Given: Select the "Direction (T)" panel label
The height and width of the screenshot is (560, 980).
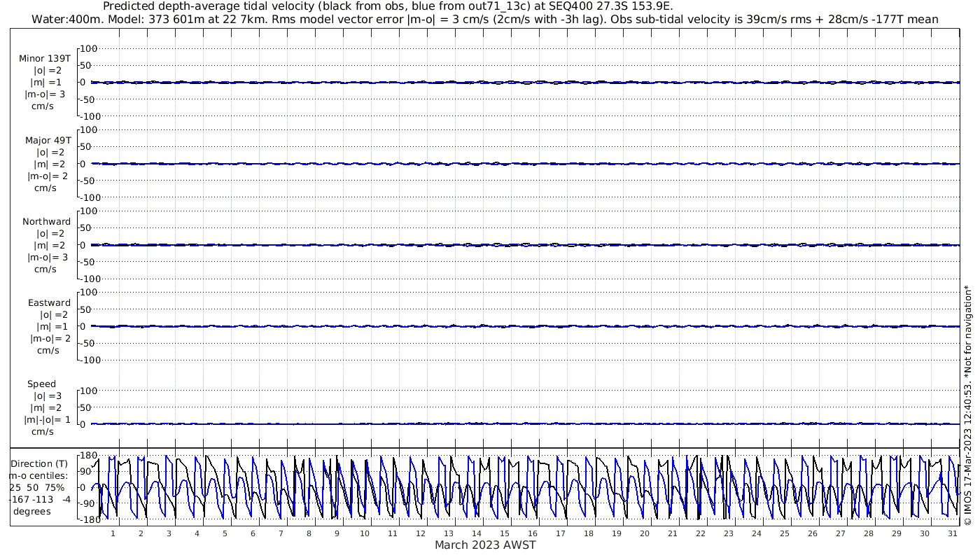Looking at the screenshot, I should (39, 463).
